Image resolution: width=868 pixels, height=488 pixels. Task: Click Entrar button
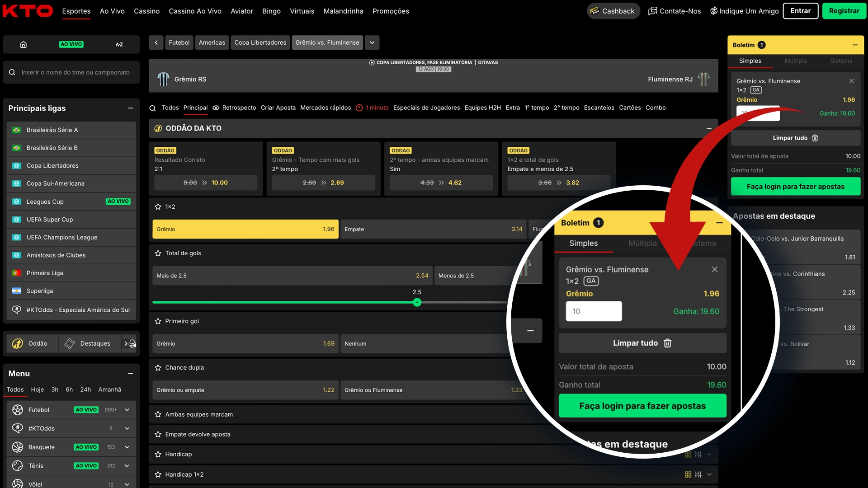click(801, 11)
